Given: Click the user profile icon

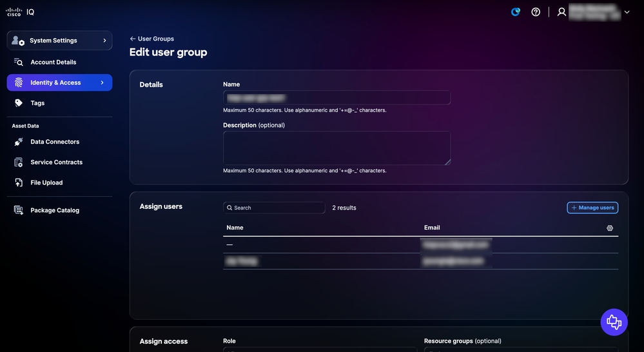Looking at the screenshot, I should click(561, 12).
